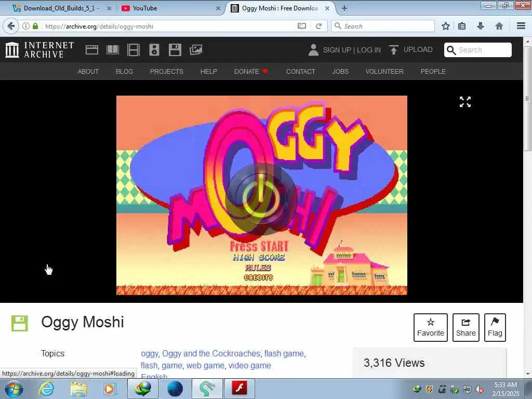Click the LOG IN link

369,50
